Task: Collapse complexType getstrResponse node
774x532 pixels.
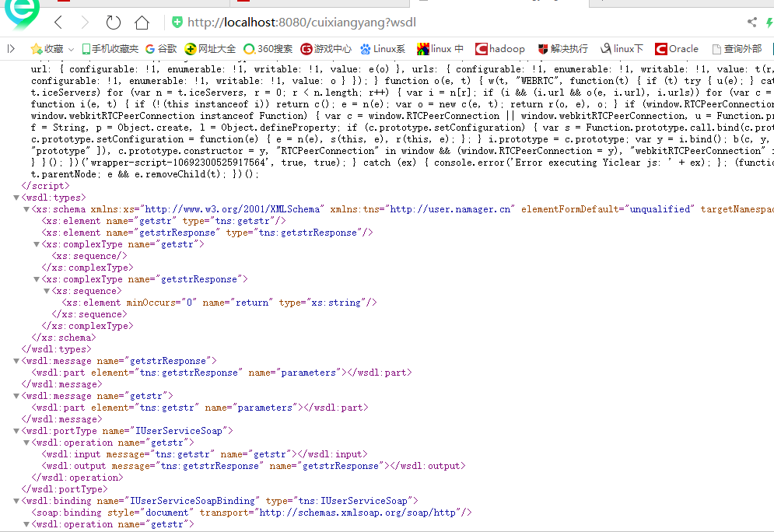Action: [x=36, y=279]
